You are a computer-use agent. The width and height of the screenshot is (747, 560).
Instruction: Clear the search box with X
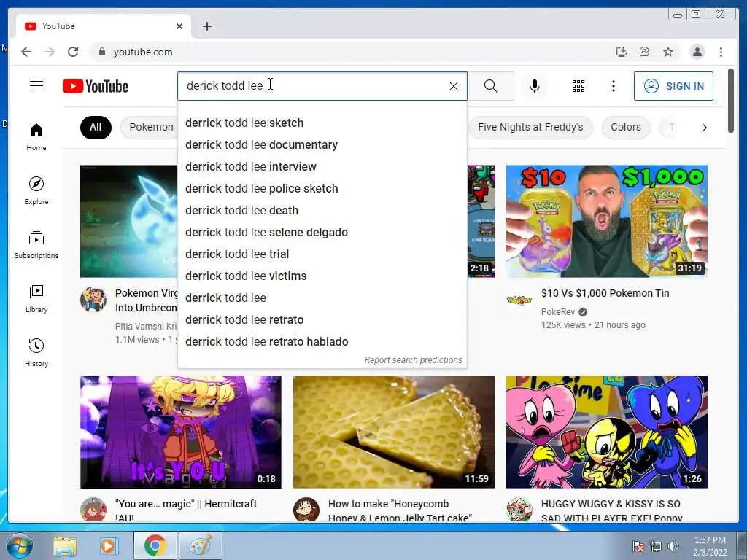(454, 86)
